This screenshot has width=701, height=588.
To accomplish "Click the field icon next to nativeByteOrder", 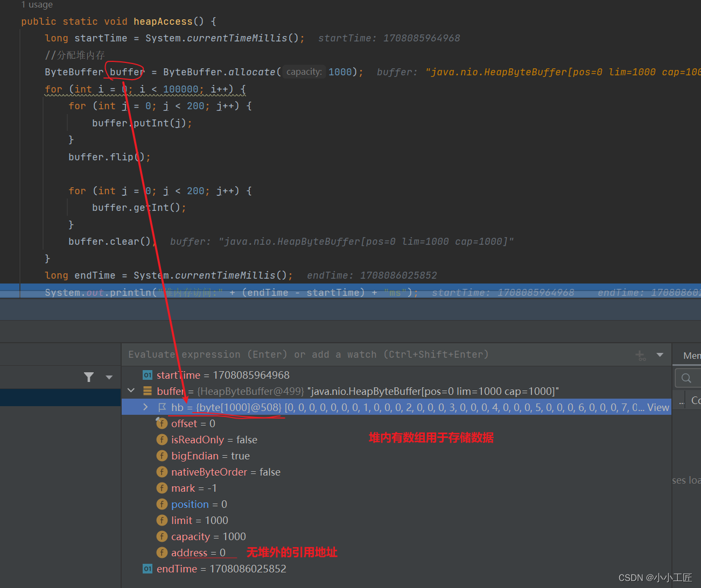I will coord(162,472).
